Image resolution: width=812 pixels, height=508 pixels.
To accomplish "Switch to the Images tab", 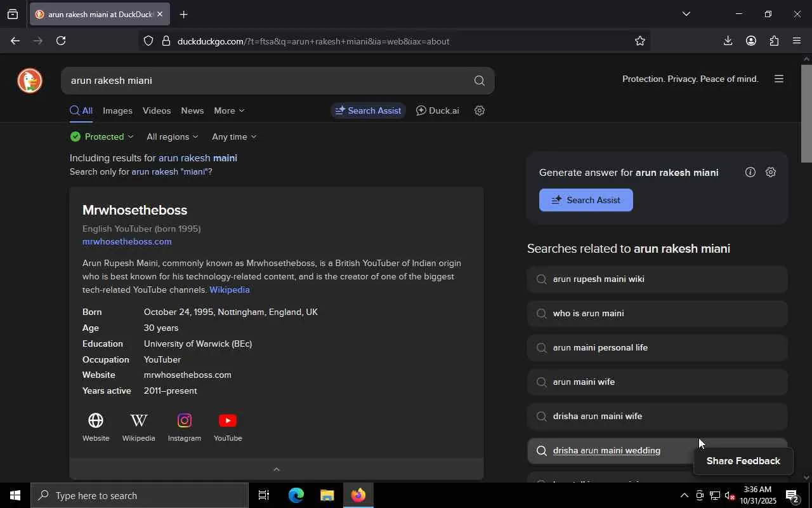I will 117,110.
